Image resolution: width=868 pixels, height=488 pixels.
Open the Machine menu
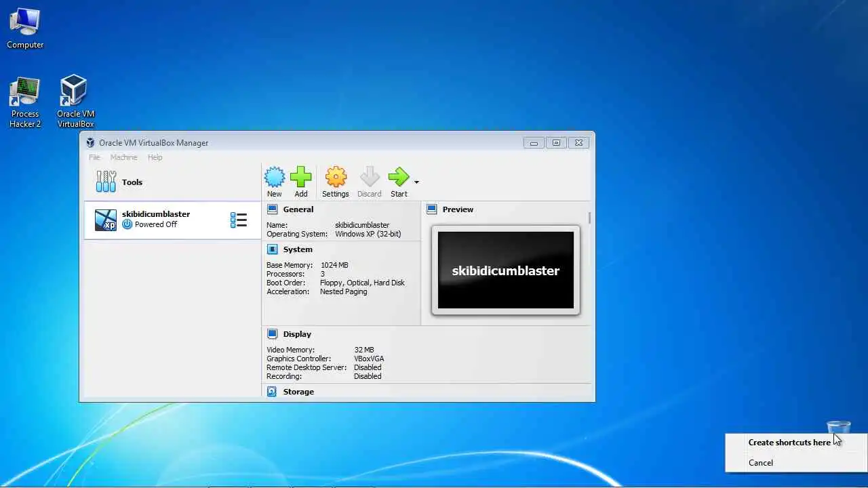(123, 157)
